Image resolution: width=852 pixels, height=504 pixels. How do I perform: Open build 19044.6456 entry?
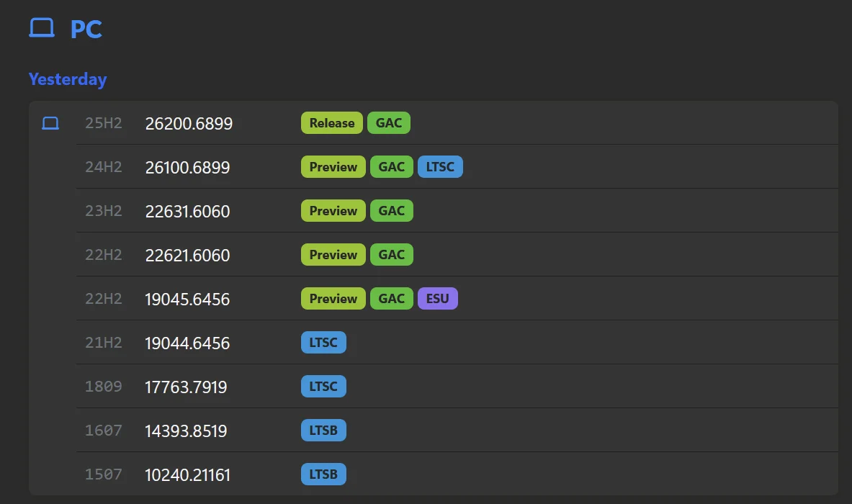[x=187, y=343]
